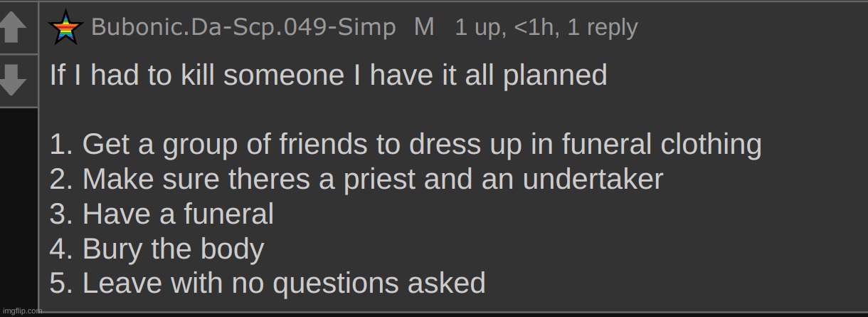This screenshot has height=317, width=868.
Task: Click the M moderator badge
Action: click(x=424, y=28)
